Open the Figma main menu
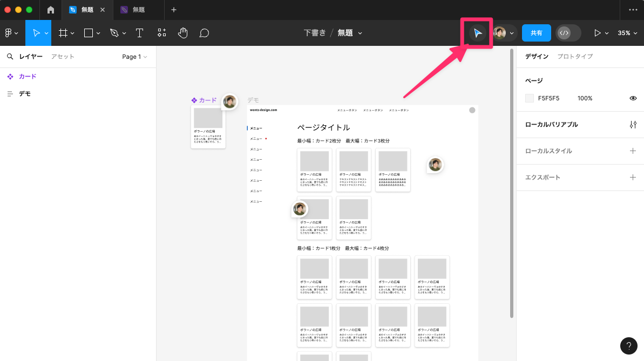This screenshot has height=361, width=644. (11, 33)
